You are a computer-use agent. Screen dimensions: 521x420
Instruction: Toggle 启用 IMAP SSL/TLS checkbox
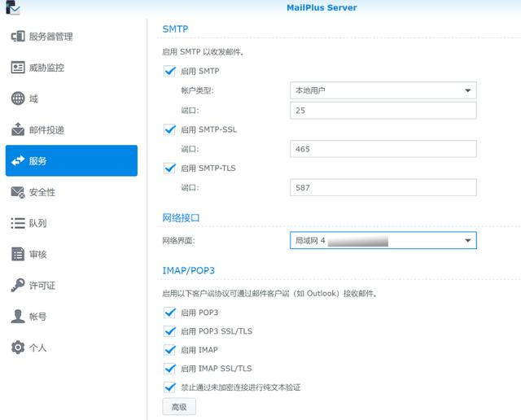pos(169,368)
